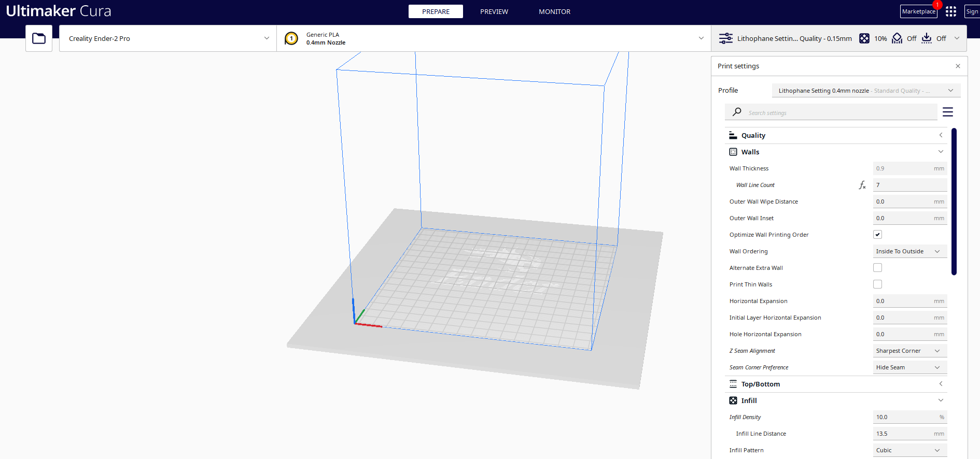
Task: Click the build plate adhesion icon
Action: [x=927, y=38]
